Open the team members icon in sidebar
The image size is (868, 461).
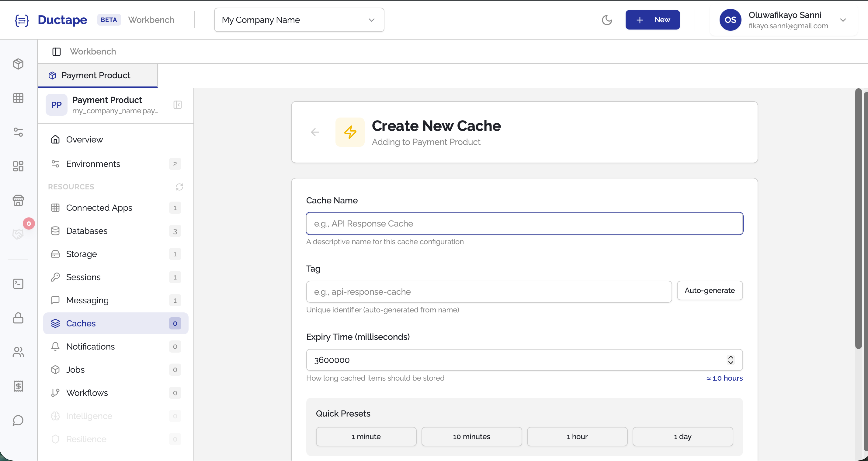pos(18,352)
